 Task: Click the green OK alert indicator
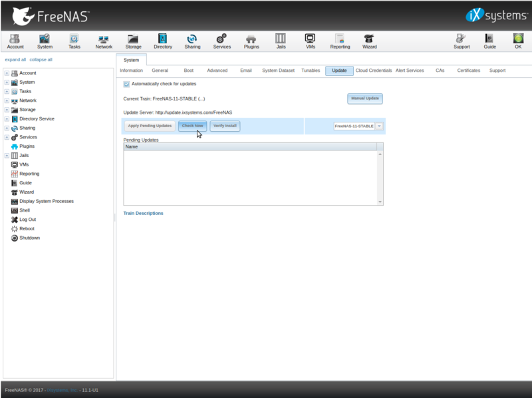[518, 41]
